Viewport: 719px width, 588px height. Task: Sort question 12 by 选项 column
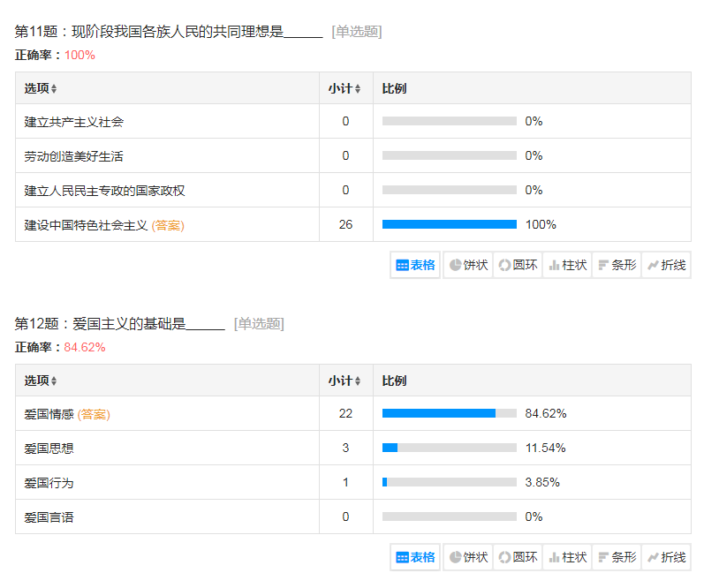41,381
